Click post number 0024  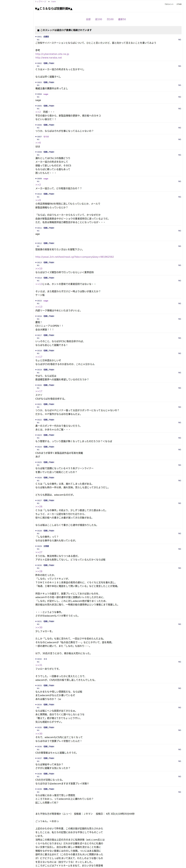40,447
